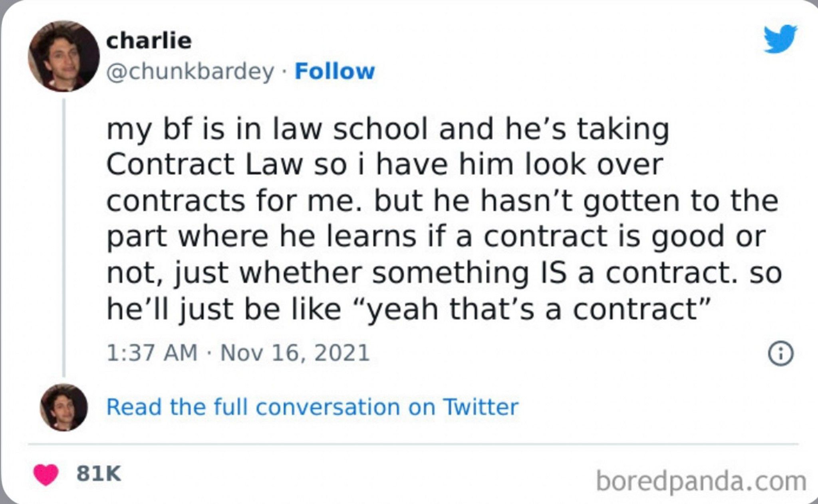
Task: Click the 1:37 AM time text
Action: [x=152, y=353]
